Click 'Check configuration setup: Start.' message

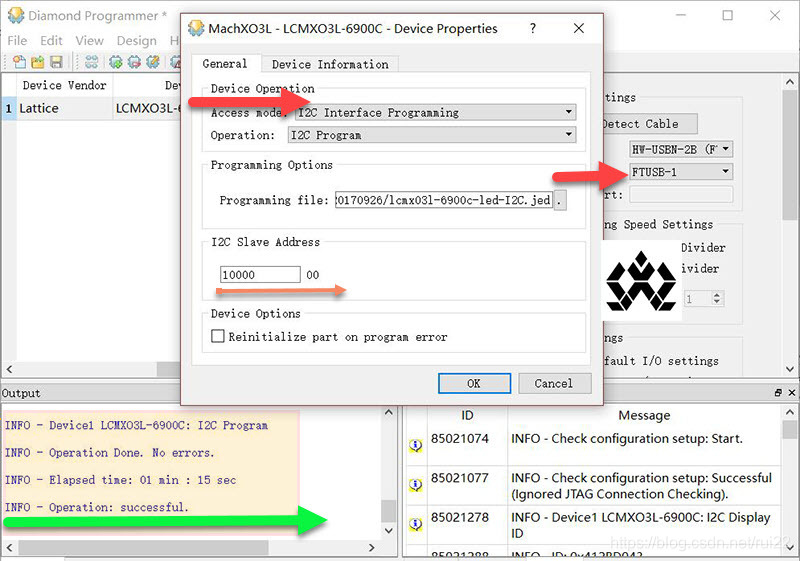coord(627,439)
